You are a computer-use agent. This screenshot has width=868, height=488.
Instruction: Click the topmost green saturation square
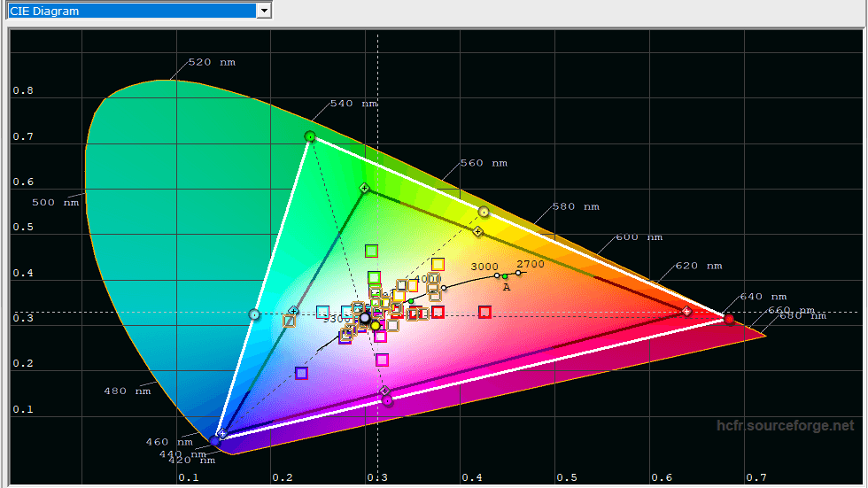coord(372,251)
